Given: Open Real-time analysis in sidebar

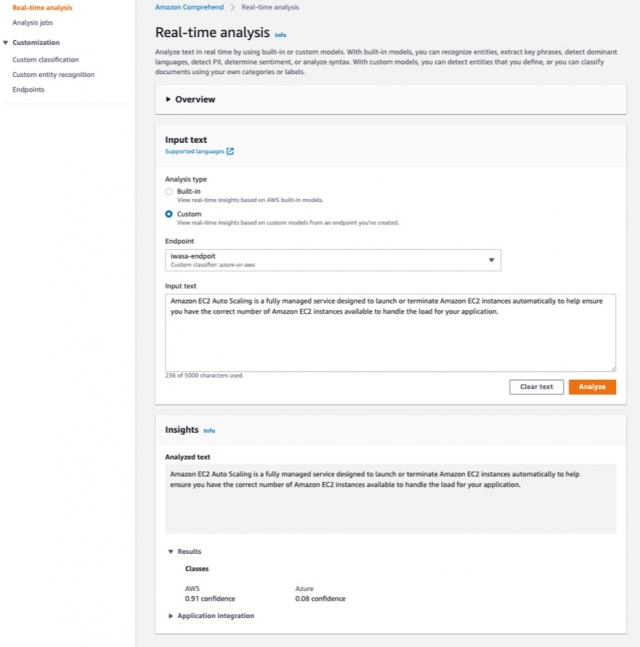Looking at the screenshot, I should 42,8.
